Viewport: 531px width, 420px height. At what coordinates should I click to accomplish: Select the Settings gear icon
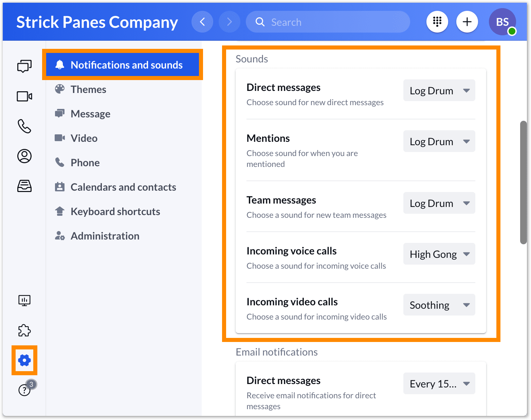pyautogui.click(x=24, y=360)
